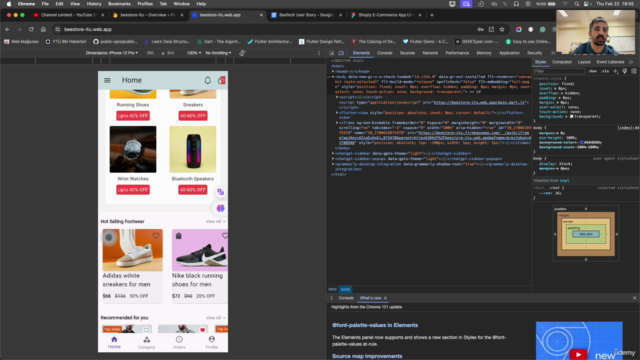640x360 pixels.
Task: Open the Computed styles tab
Action: [562, 62]
